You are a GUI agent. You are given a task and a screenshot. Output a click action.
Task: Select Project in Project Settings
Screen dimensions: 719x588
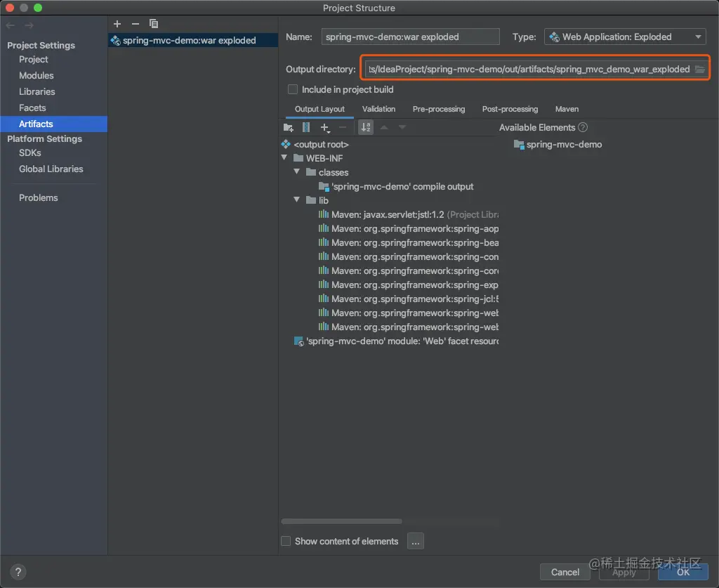tap(34, 60)
